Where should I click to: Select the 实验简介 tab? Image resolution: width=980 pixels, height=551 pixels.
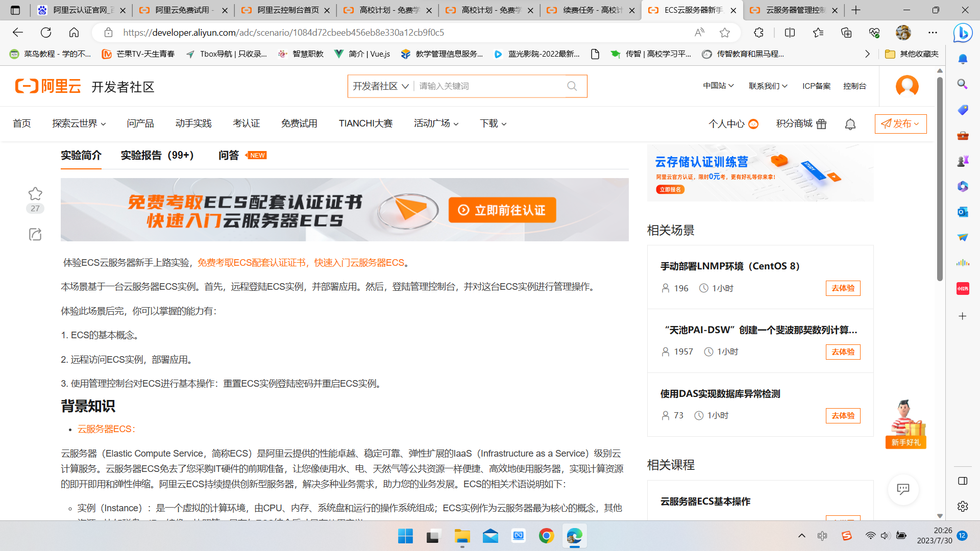(81, 155)
